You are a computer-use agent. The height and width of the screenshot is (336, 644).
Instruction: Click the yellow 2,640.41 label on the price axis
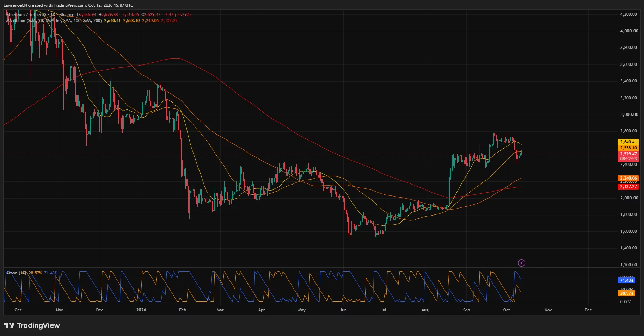point(628,142)
